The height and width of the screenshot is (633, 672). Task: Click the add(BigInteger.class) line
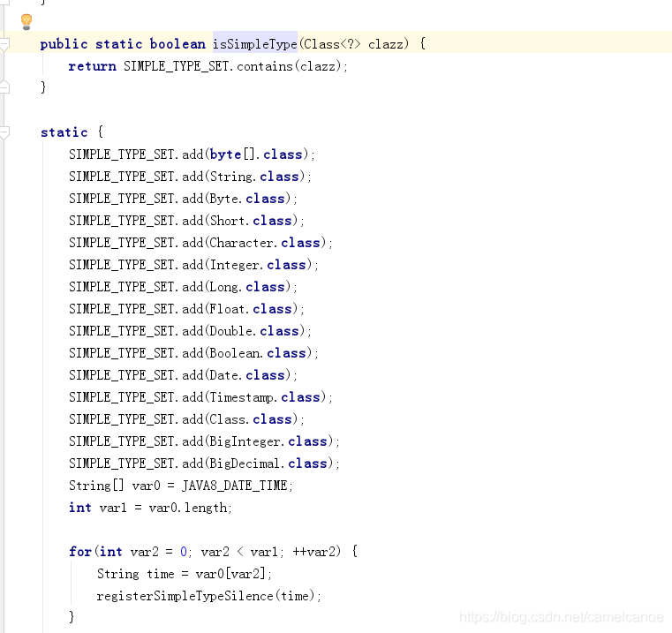click(204, 441)
